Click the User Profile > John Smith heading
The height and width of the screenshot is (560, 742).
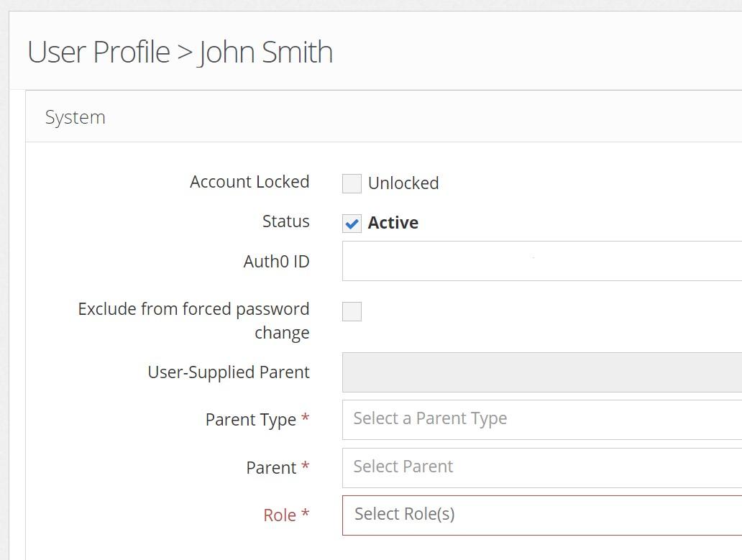point(180,52)
